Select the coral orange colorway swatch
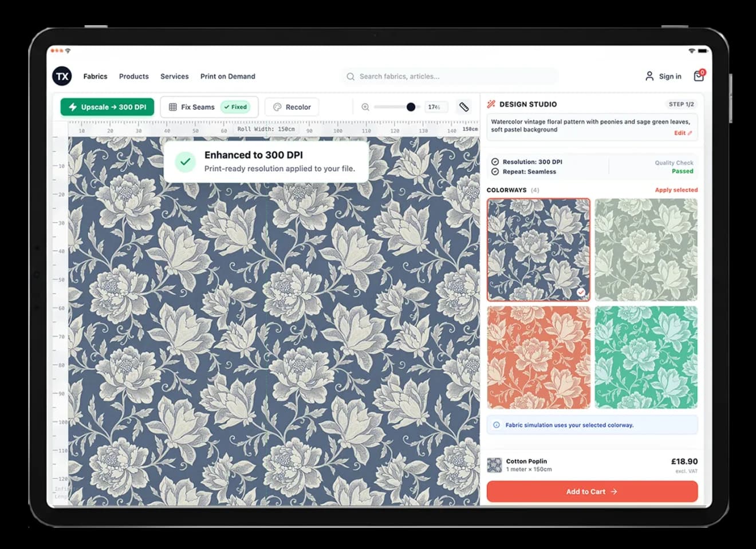This screenshot has width=756, height=549. pos(538,356)
